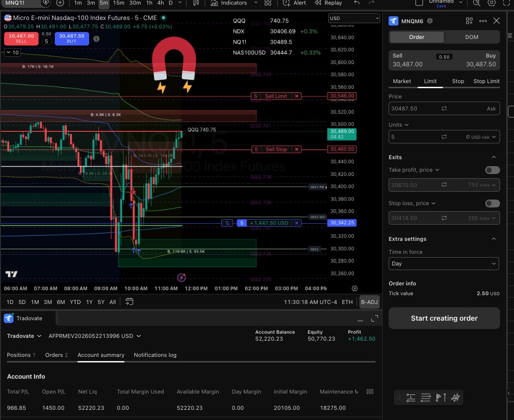514x420 pixels.
Task: Open the Time in force Day dropdown
Action: coord(444,264)
